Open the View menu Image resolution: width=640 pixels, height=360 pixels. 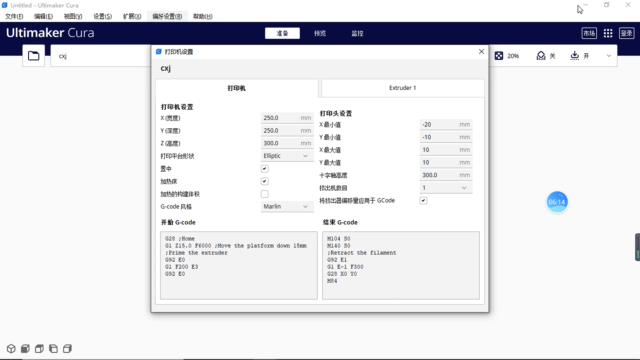pyautogui.click(x=73, y=16)
